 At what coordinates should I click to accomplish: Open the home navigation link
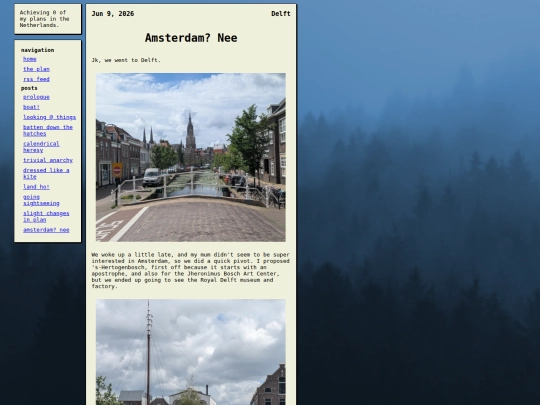tap(30, 59)
